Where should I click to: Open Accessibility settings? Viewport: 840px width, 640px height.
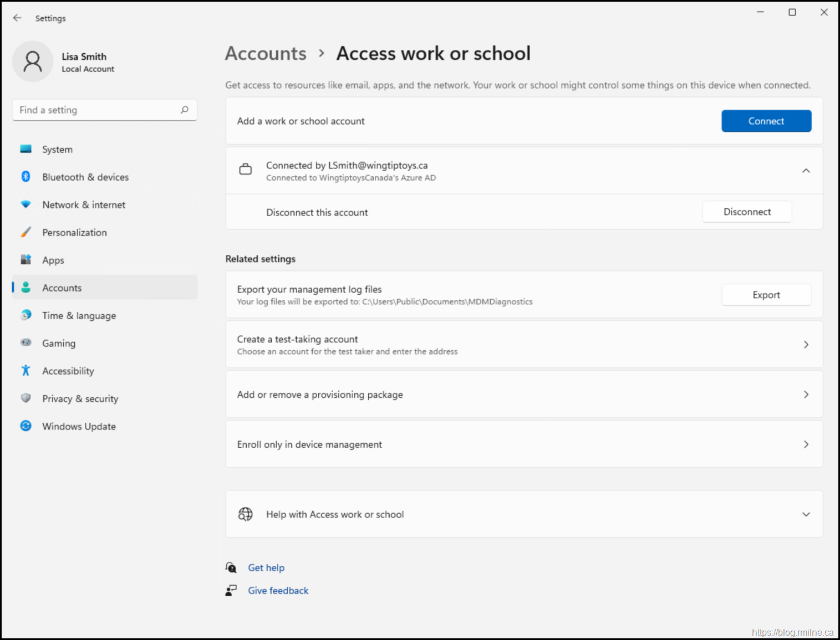tap(68, 371)
